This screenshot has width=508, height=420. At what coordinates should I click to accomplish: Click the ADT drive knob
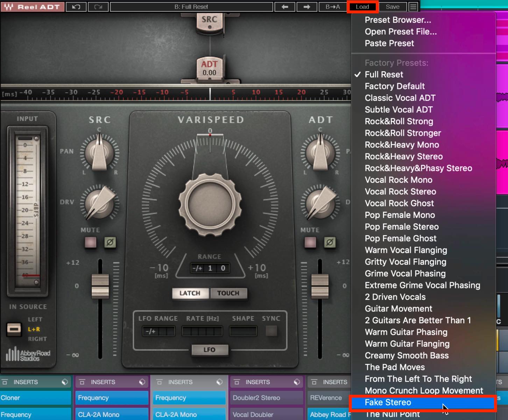(320, 203)
